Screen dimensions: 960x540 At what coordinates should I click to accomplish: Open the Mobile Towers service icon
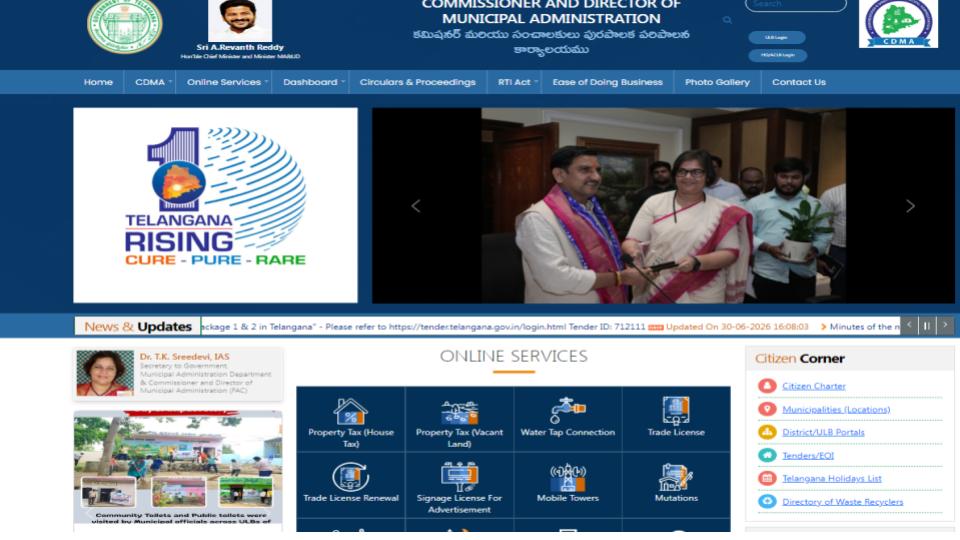(x=568, y=477)
